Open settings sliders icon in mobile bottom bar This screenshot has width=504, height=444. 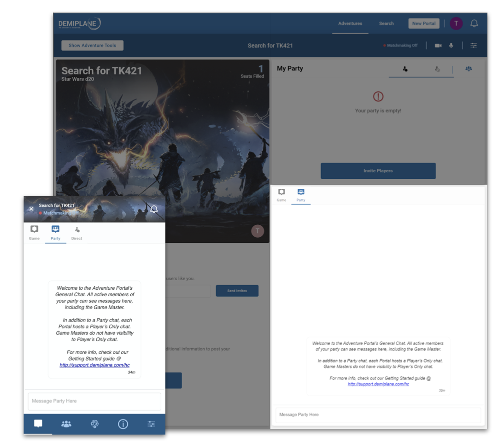[x=152, y=424]
